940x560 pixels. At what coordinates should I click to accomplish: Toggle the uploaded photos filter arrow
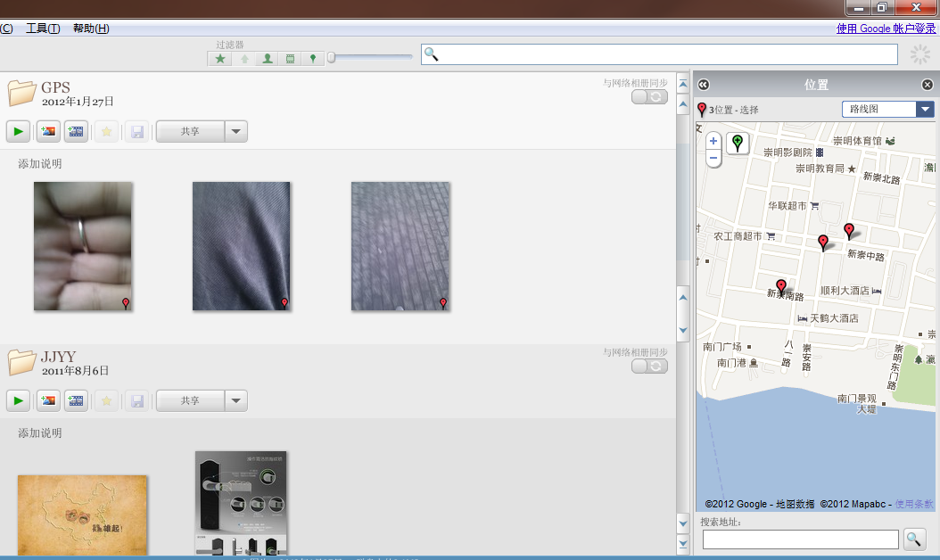(244, 59)
